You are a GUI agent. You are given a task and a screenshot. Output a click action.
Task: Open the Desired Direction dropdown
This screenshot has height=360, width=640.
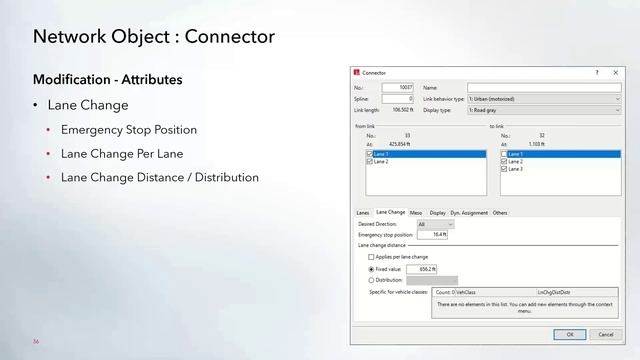point(435,224)
